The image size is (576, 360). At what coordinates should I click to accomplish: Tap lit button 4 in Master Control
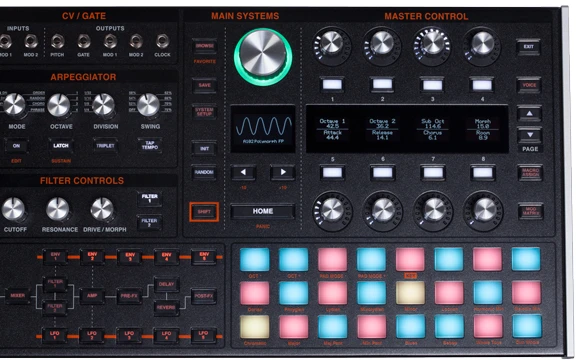point(482,85)
